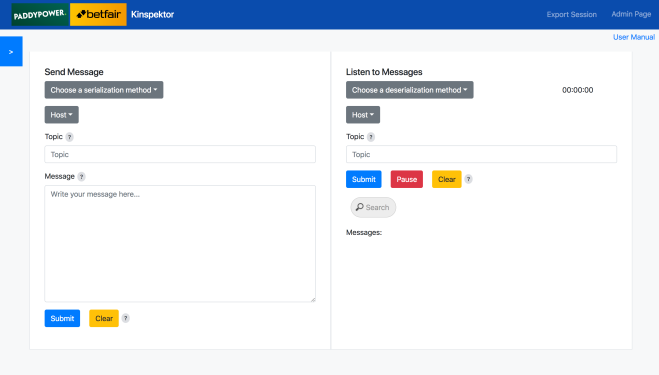Focus the Send Message Topic field

[180, 154]
